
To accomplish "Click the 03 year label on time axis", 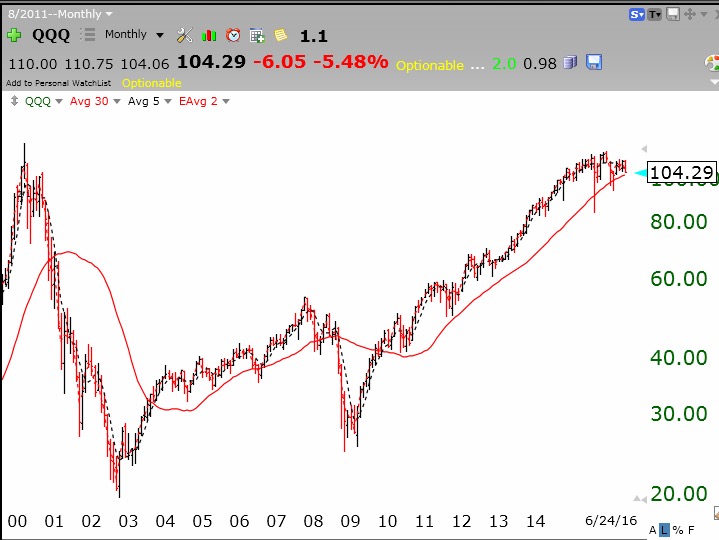I will tap(128, 521).
